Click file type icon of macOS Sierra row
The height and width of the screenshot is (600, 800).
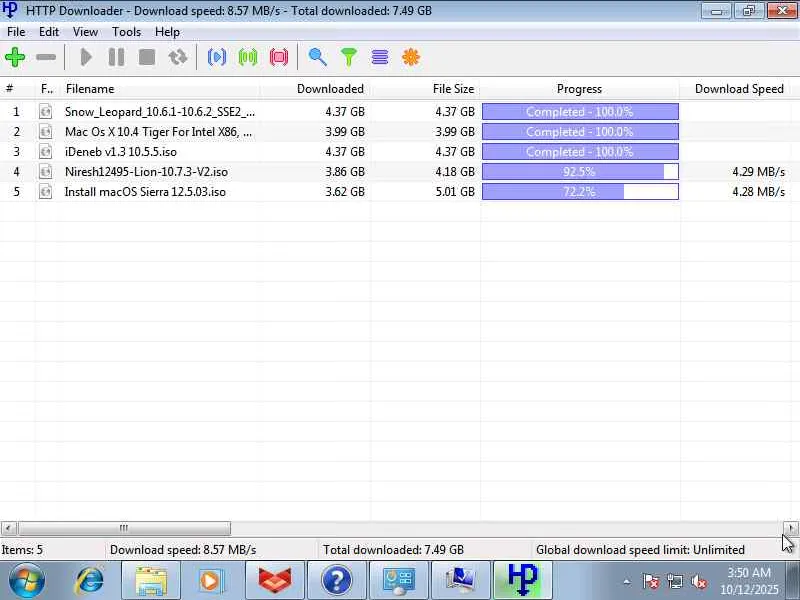[x=45, y=192]
